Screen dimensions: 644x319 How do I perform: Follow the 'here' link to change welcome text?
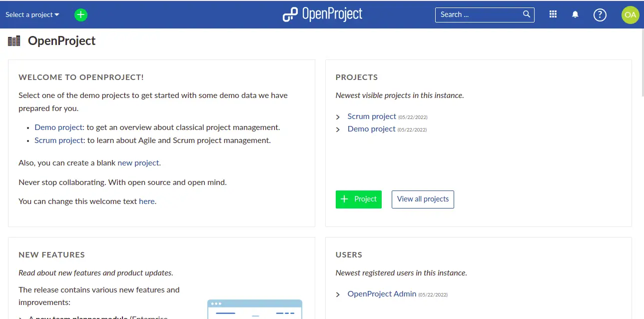tap(147, 201)
